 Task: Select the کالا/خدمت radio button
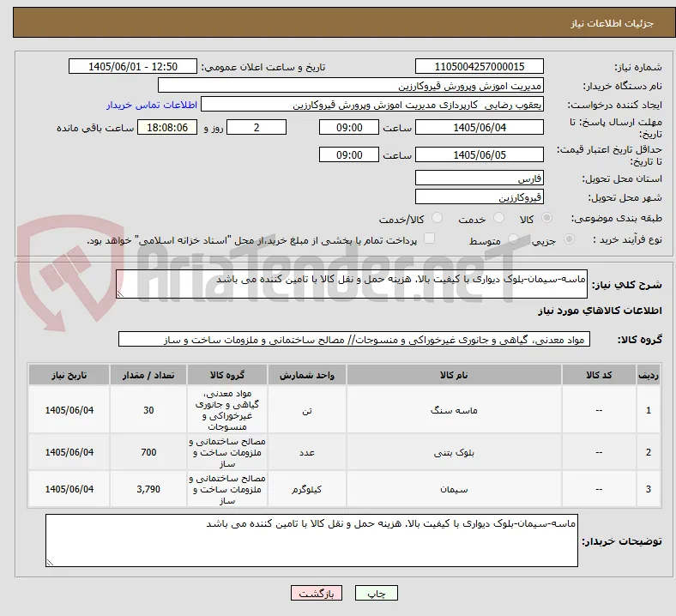(438, 218)
